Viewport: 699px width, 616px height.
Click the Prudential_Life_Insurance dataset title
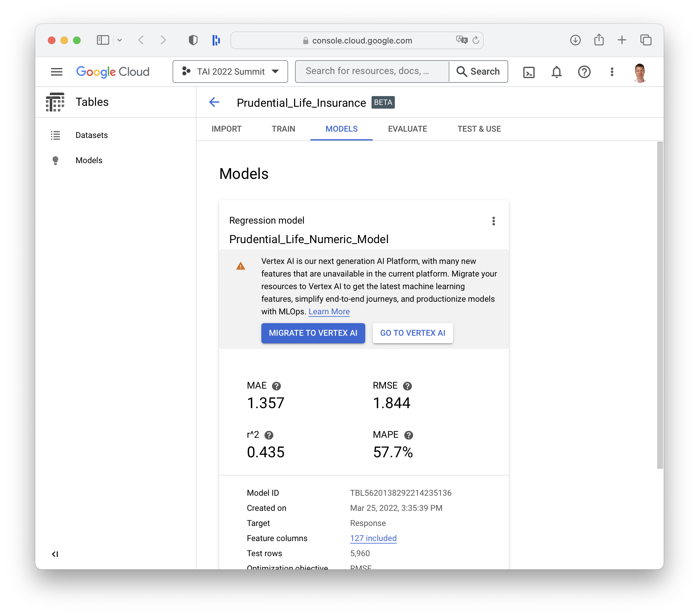tap(301, 103)
